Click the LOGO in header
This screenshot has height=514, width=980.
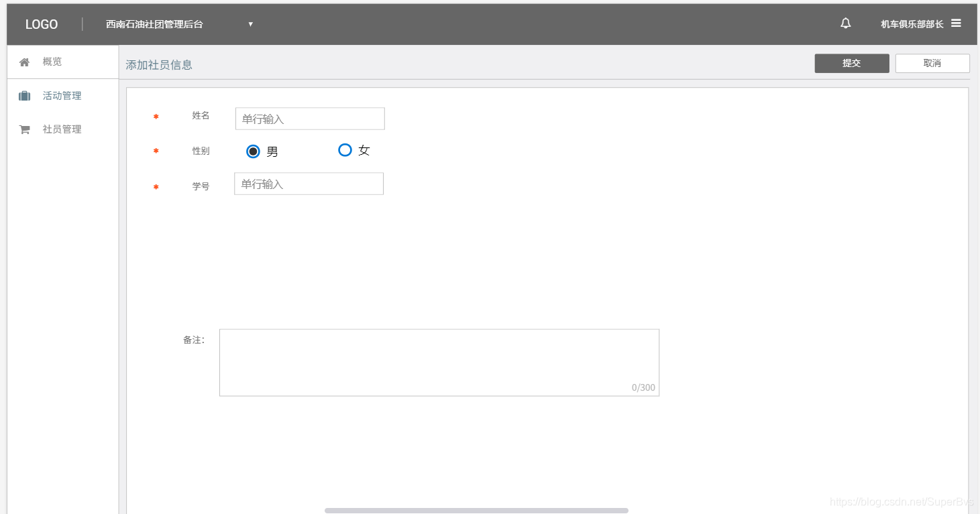(x=42, y=24)
